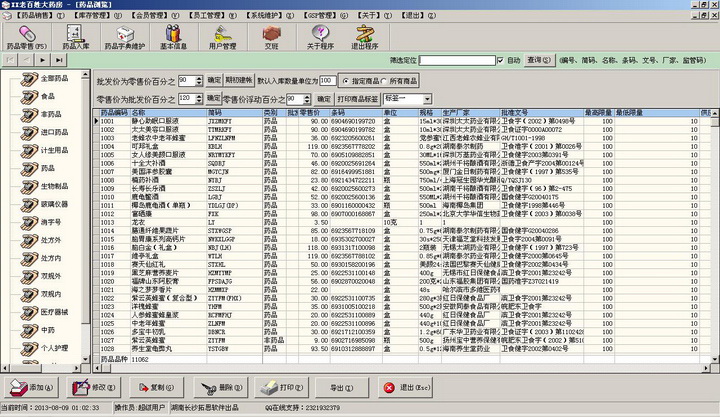This screenshot has height=417, width=720.
Task: Open 药品入库 toolbar icon
Action: (x=76, y=37)
